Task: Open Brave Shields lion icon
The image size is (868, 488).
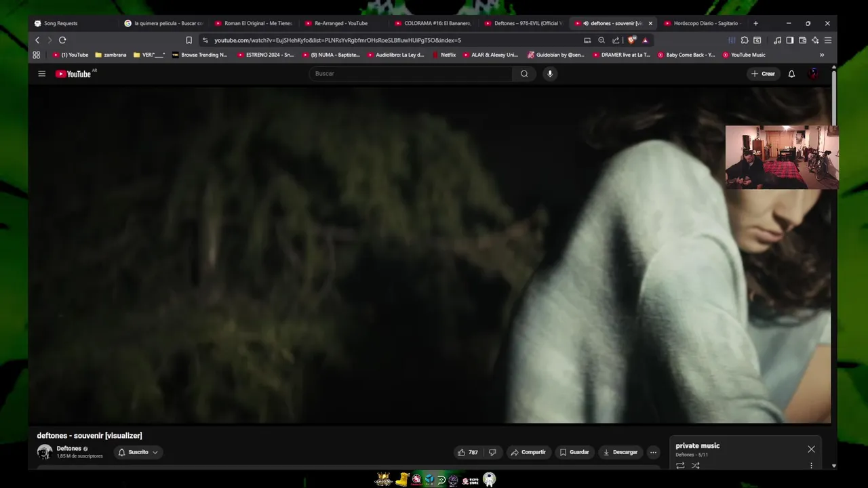Action: click(632, 40)
